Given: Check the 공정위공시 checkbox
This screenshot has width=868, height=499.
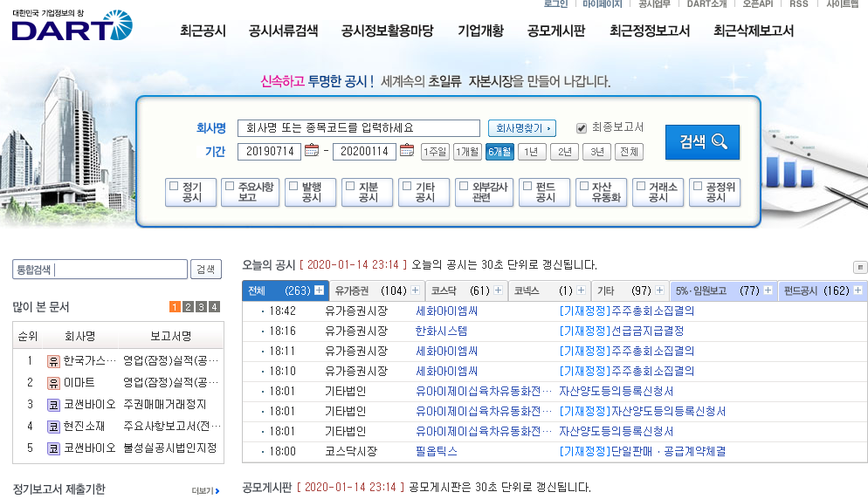Looking at the screenshot, I should (698, 187).
